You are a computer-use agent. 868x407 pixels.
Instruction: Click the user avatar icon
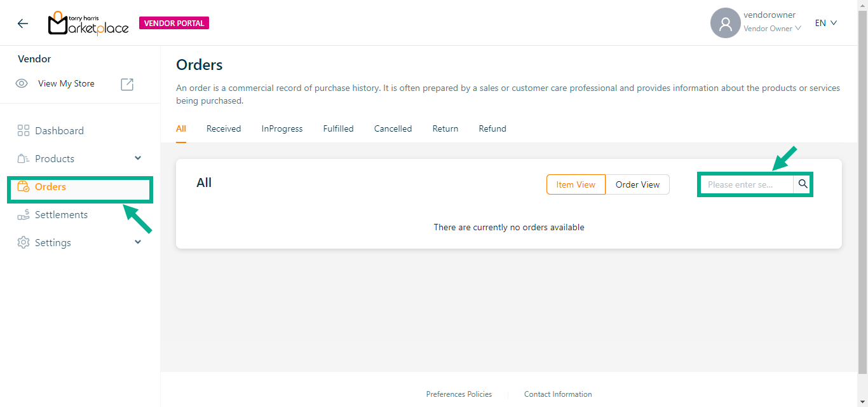pos(725,24)
